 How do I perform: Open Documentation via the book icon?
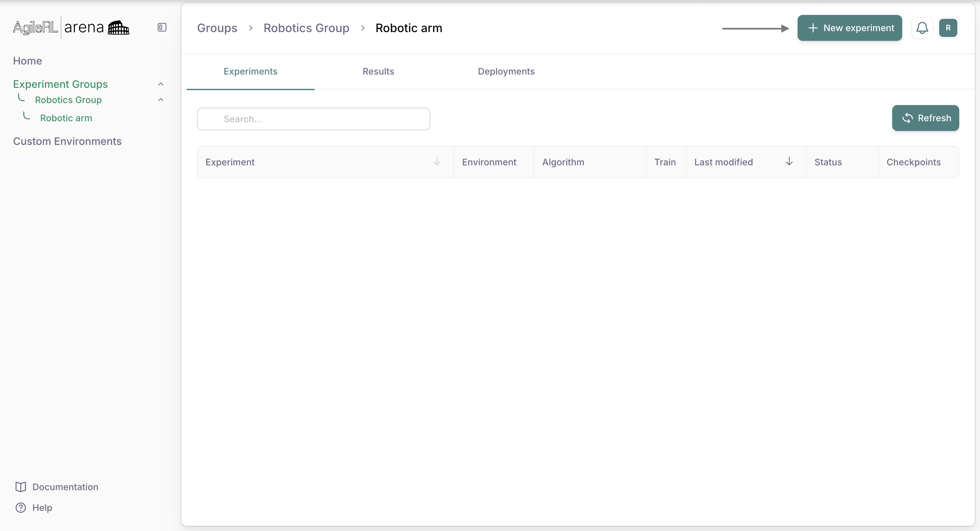[21, 487]
